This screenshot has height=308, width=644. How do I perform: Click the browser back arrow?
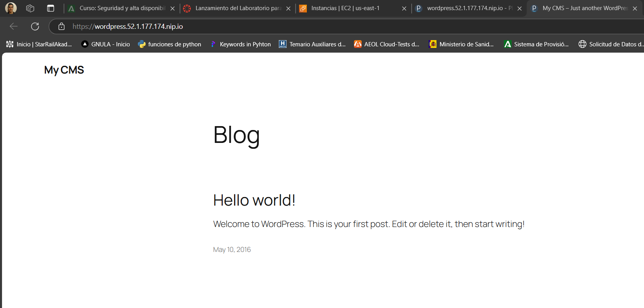point(14,26)
